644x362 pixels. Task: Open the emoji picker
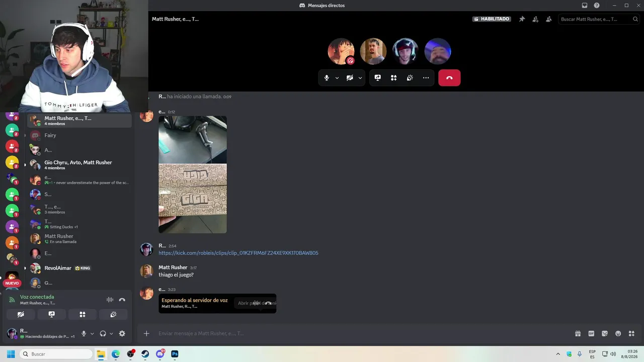coord(618,333)
